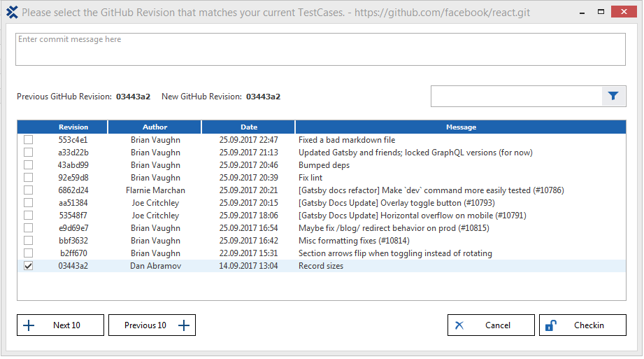This screenshot has width=644, height=359.
Task: Select the checkbox for revision b2ff670
Action: click(x=29, y=253)
